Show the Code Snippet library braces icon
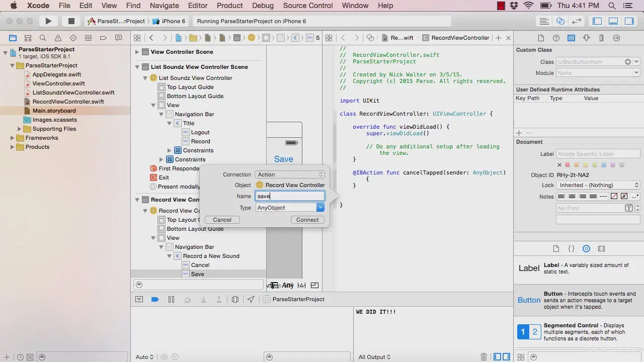This screenshot has width=644, height=362. (x=571, y=248)
